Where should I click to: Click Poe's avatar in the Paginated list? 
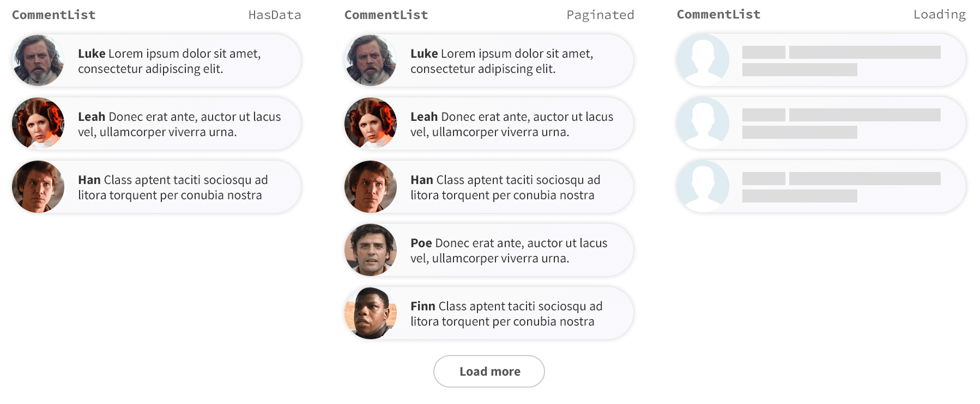[x=370, y=249]
